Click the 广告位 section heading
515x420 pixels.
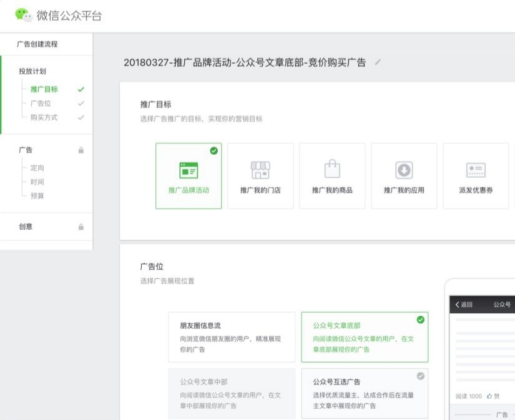tap(152, 266)
